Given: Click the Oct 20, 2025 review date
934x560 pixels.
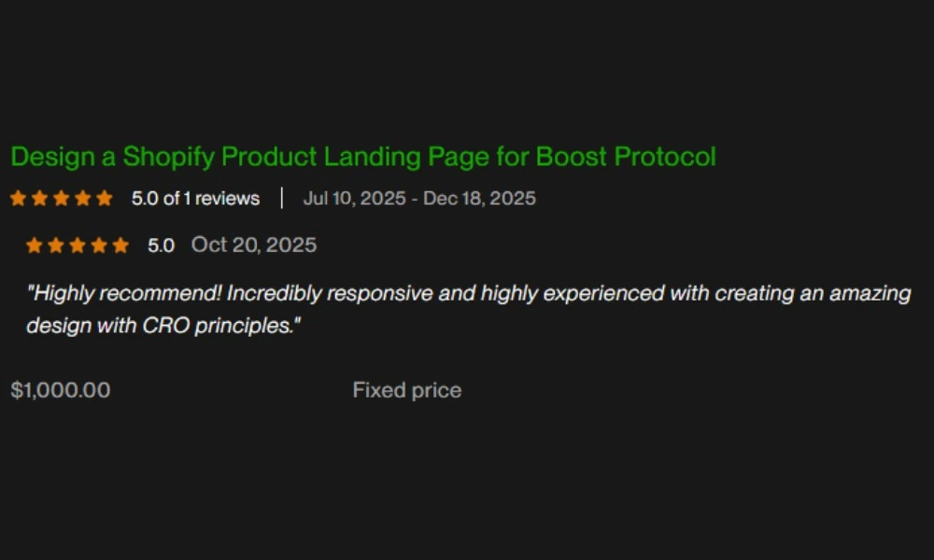Looking at the screenshot, I should 254,245.
